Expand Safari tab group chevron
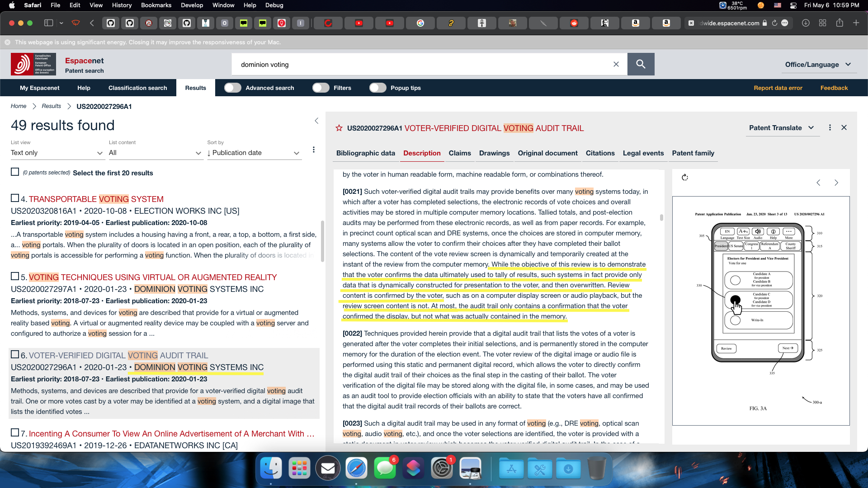This screenshot has width=868, height=488. [x=61, y=23]
